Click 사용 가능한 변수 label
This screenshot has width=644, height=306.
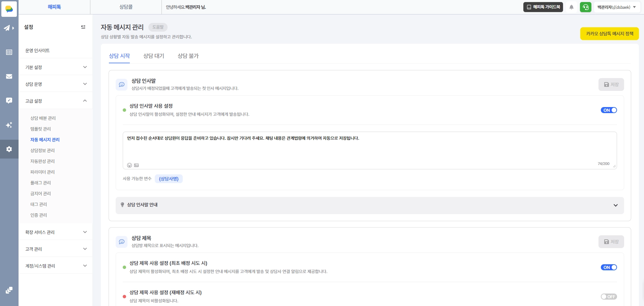[x=137, y=179]
